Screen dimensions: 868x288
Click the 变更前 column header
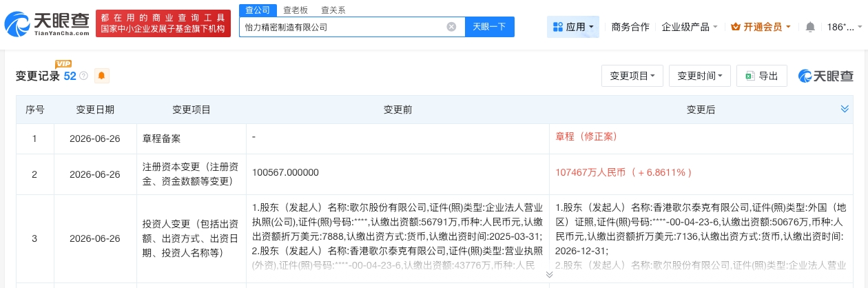coord(397,110)
